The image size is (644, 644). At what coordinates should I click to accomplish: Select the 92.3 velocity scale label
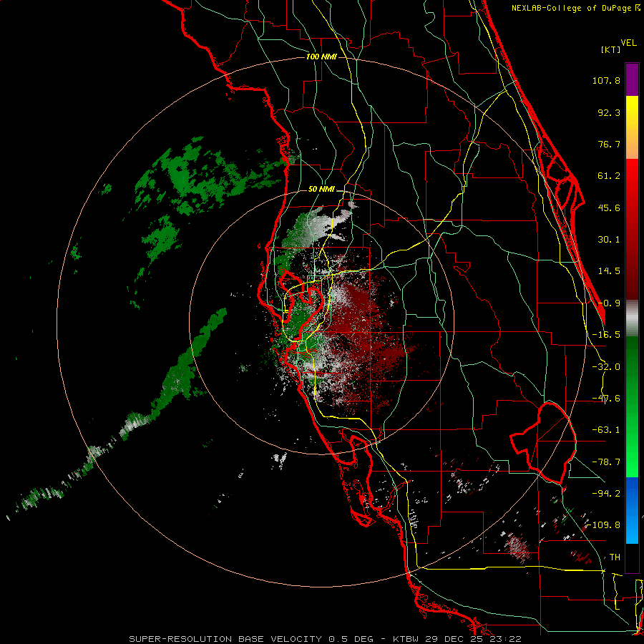pos(609,112)
